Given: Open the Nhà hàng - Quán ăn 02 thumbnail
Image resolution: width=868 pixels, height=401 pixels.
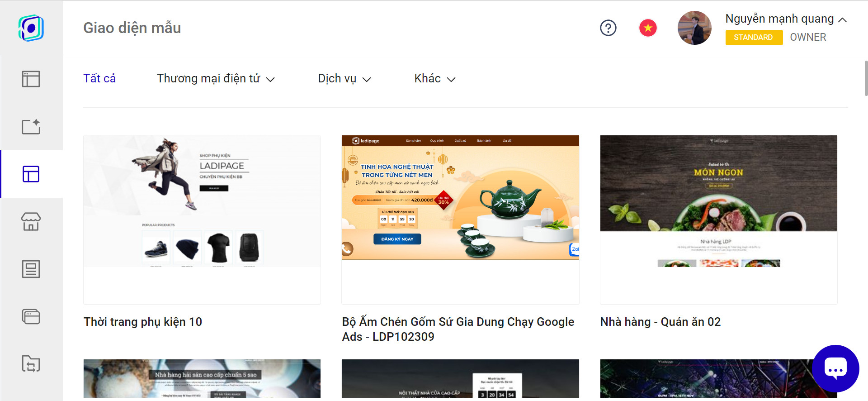Looking at the screenshot, I should [x=718, y=220].
